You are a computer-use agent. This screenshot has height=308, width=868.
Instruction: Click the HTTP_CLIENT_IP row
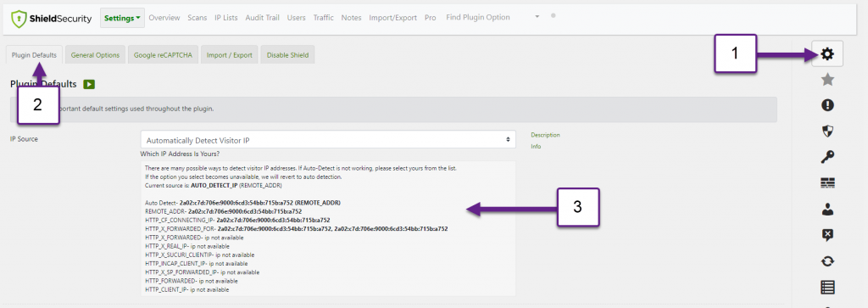(186, 289)
